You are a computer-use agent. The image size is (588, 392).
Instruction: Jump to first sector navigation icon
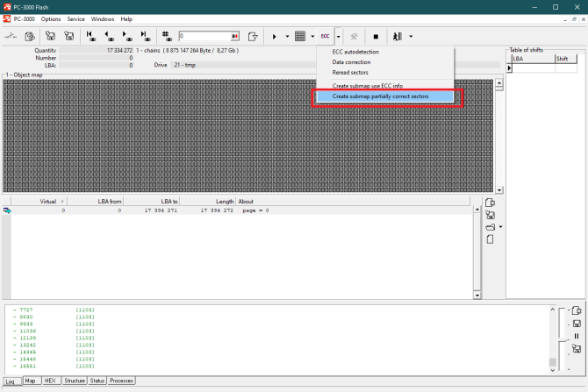pos(90,36)
